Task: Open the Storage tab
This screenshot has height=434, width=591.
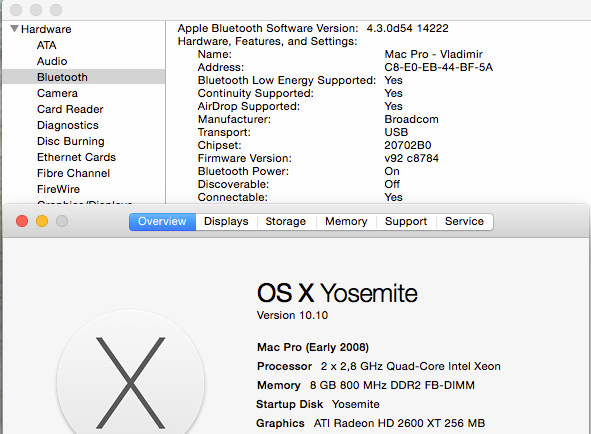Action: coord(286,221)
